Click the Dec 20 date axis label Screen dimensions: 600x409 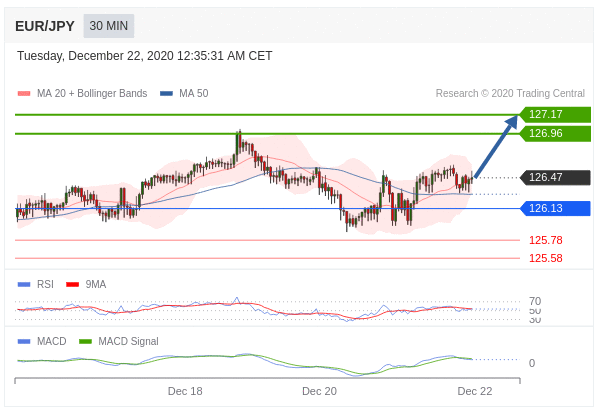319,391
